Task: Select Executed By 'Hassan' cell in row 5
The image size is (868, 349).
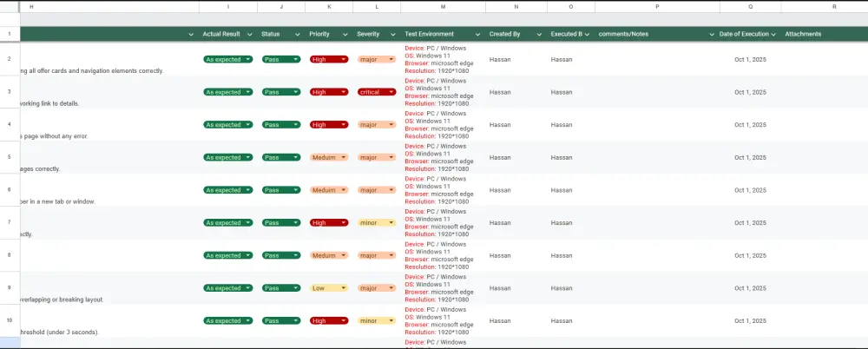Action: pyautogui.click(x=571, y=157)
